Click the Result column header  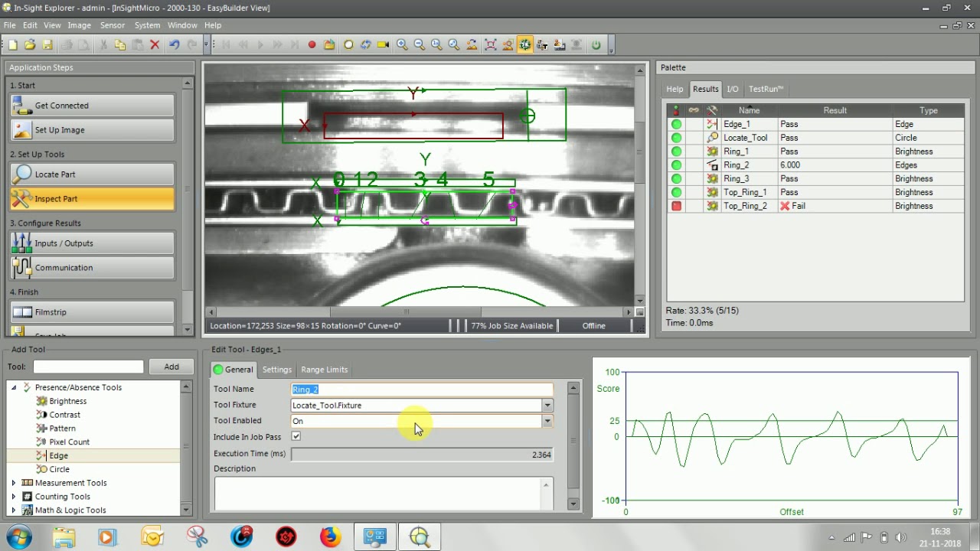835,110
